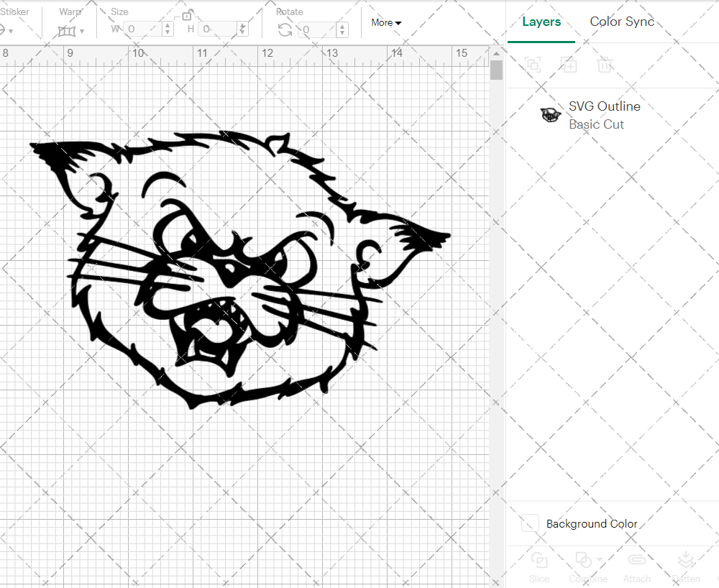Click the Rotate icon in the toolbar
Screen dimensions: 719x588
click(x=285, y=29)
